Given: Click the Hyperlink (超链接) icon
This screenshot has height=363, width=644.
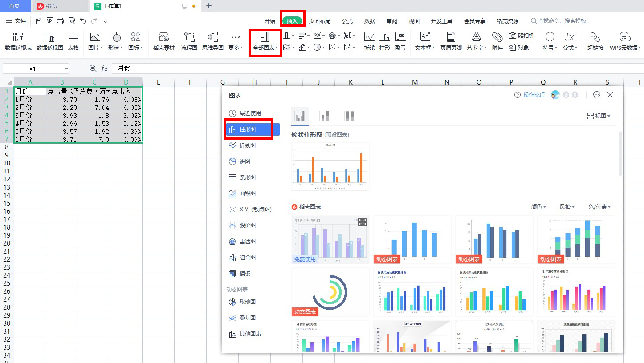Looking at the screenshot, I should [x=595, y=41].
